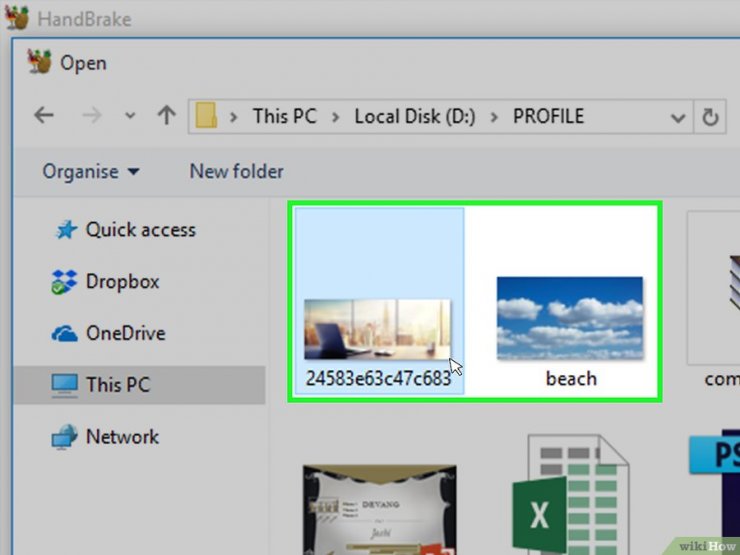Select the 24583e63c47c683 image thumbnail
This screenshot has width=740, height=555.
[377, 329]
